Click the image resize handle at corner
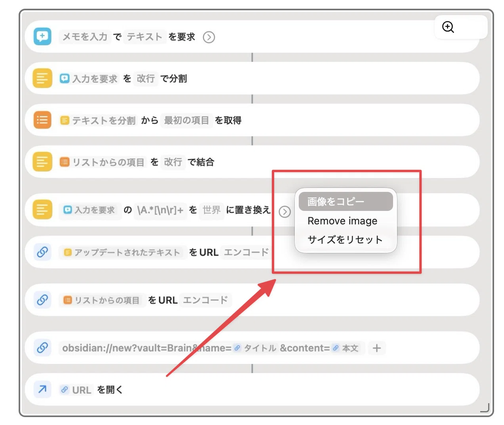Viewport: 504px width, 425px height. (x=485, y=408)
